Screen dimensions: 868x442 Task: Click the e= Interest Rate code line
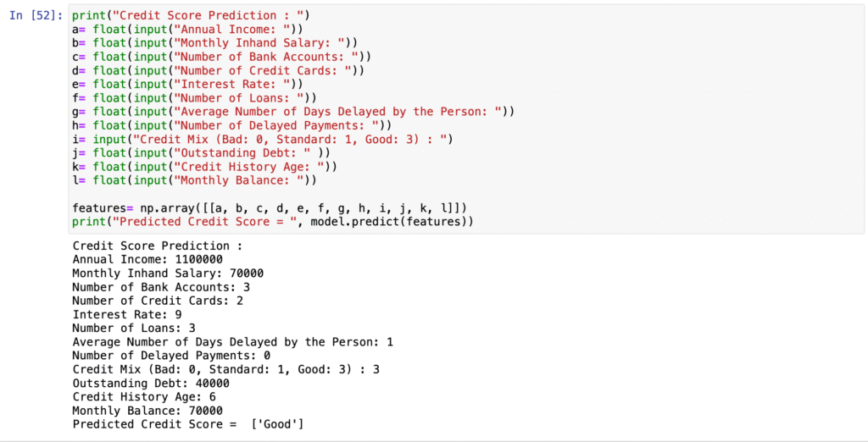pyautogui.click(x=187, y=84)
